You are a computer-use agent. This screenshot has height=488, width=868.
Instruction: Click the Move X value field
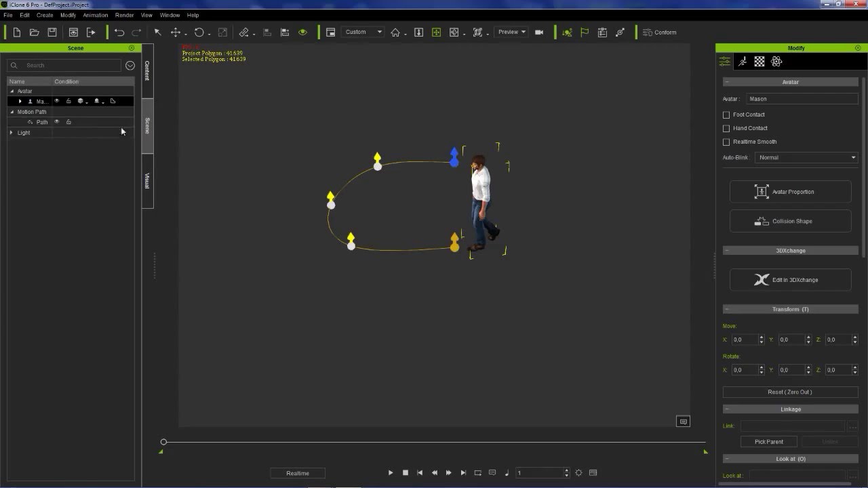[744, 340]
